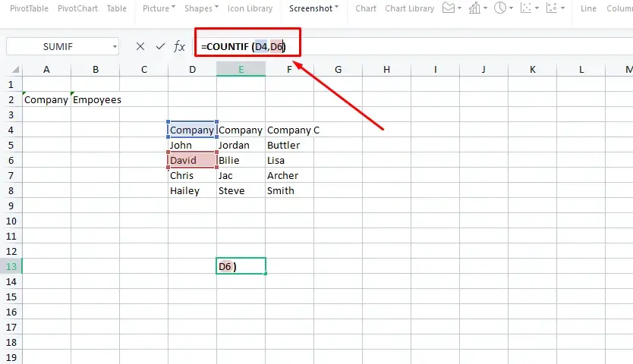Select column E header
The width and height of the screenshot is (633, 364).
point(241,70)
